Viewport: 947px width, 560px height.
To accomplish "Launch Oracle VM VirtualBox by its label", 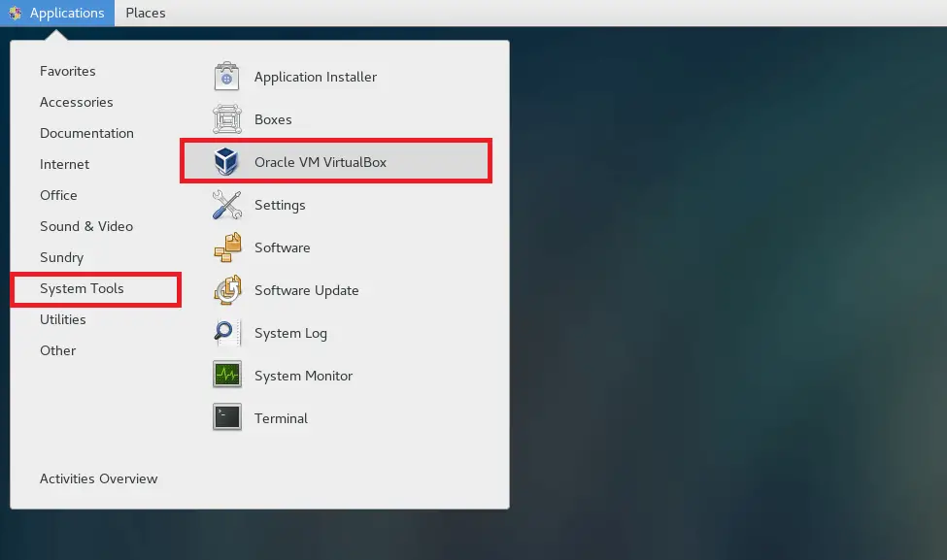I will tap(321, 162).
